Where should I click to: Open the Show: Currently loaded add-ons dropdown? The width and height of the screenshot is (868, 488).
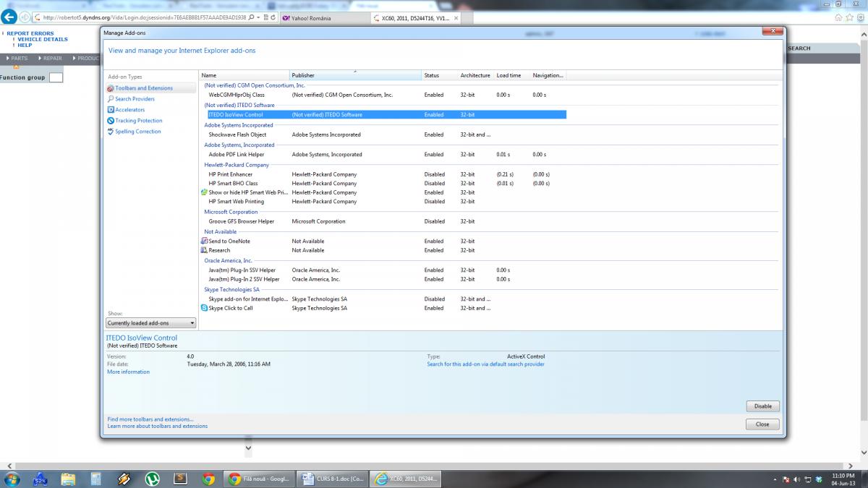click(151, 323)
